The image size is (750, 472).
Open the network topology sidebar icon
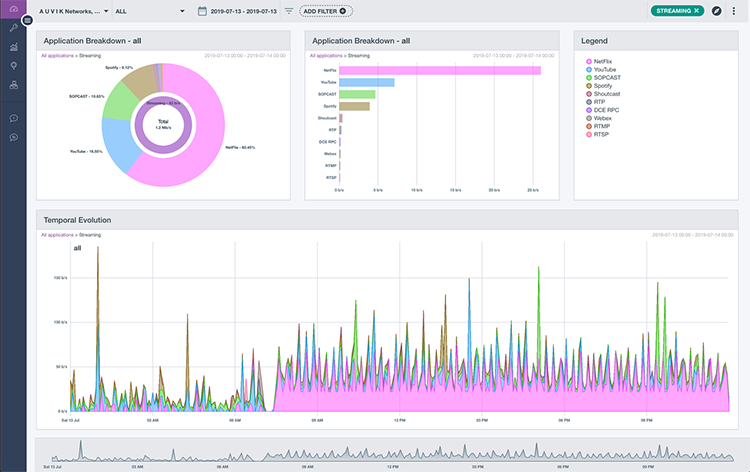click(13, 84)
